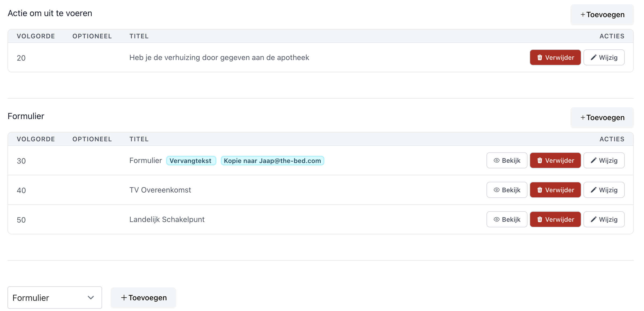This screenshot has width=644, height=311.
Task: View the TV Overeenkomst form with Bekijk
Action: pos(507,190)
